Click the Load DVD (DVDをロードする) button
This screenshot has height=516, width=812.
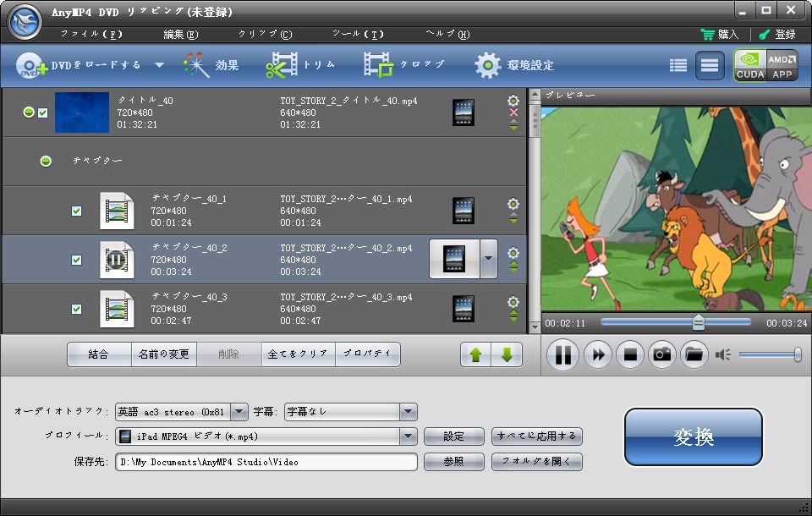(x=79, y=65)
